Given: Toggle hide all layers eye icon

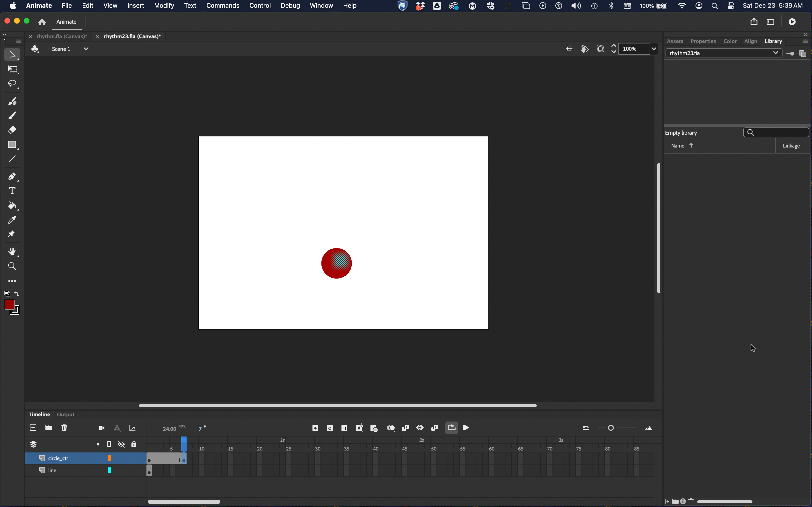Looking at the screenshot, I should pos(121,444).
